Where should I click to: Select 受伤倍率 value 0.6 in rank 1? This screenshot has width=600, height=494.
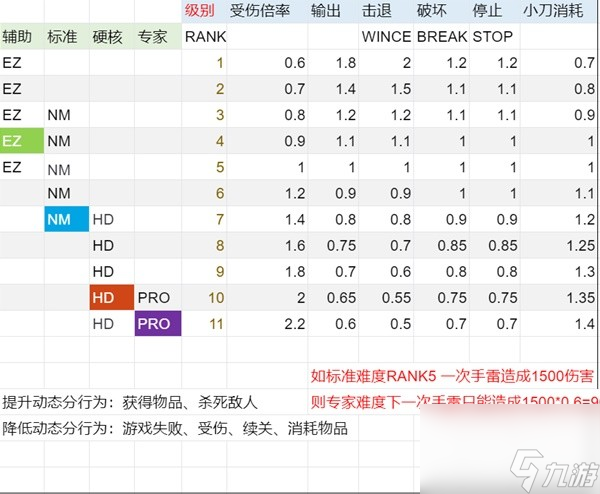pos(267,63)
